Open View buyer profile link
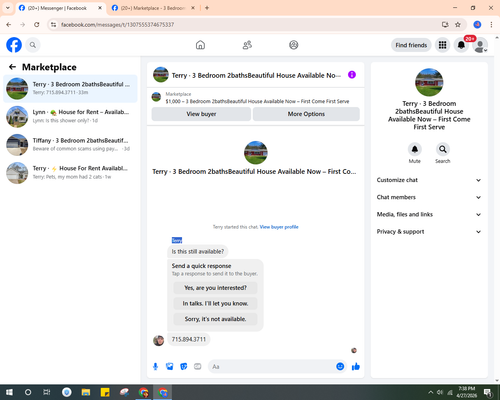500x400 pixels. (x=279, y=227)
